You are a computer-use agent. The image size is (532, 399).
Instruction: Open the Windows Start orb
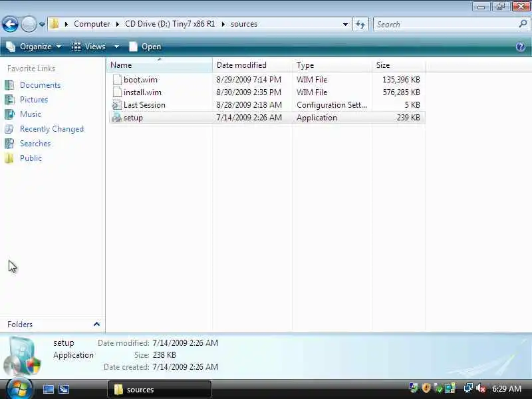pos(19,389)
